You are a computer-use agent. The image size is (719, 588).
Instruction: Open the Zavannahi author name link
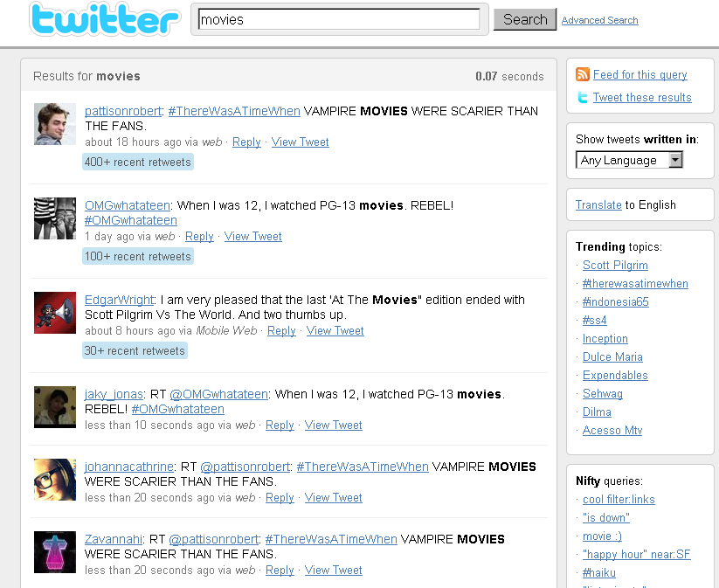point(114,539)
